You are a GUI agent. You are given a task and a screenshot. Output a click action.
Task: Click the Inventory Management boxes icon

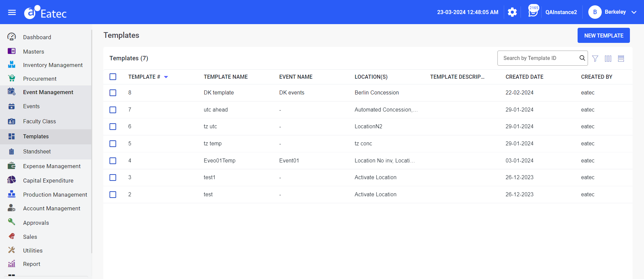click(x=12, y=65)
